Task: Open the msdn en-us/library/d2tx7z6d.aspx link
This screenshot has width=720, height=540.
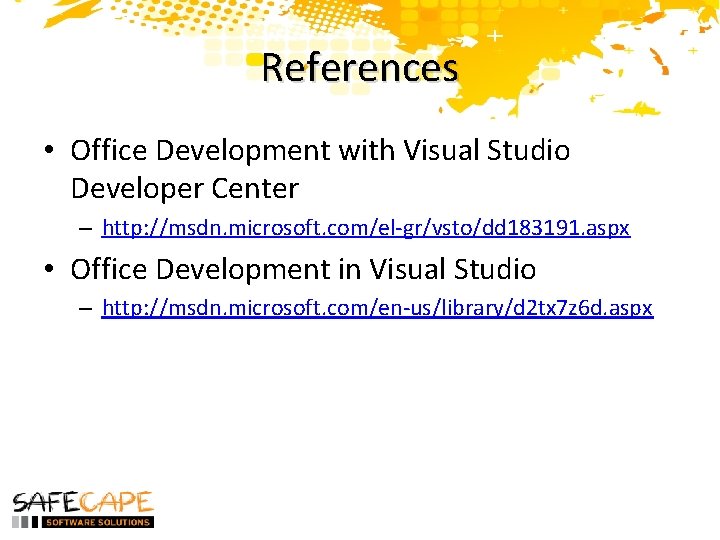Action: 377,308
